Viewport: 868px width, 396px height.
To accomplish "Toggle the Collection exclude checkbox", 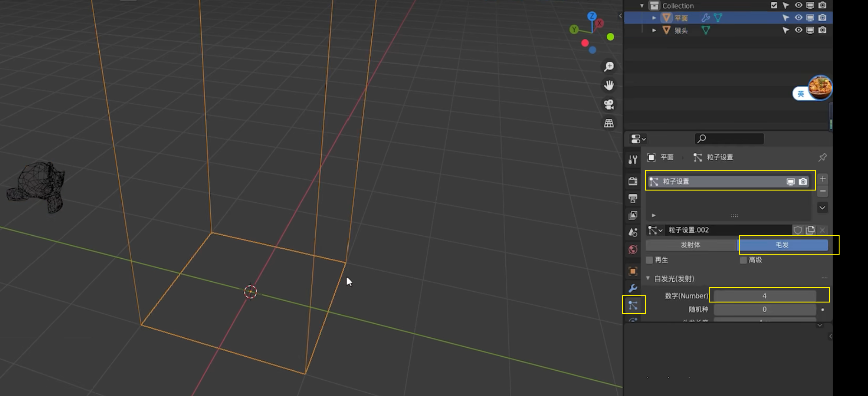I will [774, 5].
